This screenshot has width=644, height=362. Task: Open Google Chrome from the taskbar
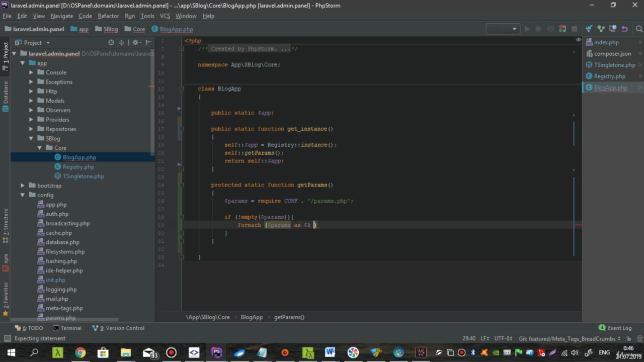click(80, 352)
